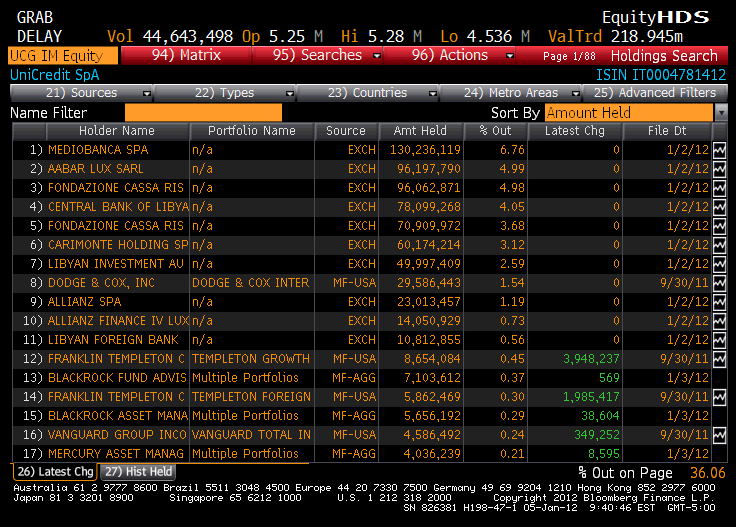Image resolution: width=736 pixels, height=527 pixels.
Task: Select holder VANGUARD GROUP INCO
Action: click(x=117, y=435)
